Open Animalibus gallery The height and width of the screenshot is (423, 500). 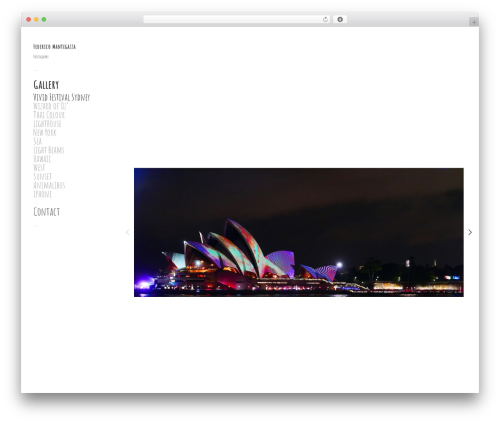tap(49, 185)
